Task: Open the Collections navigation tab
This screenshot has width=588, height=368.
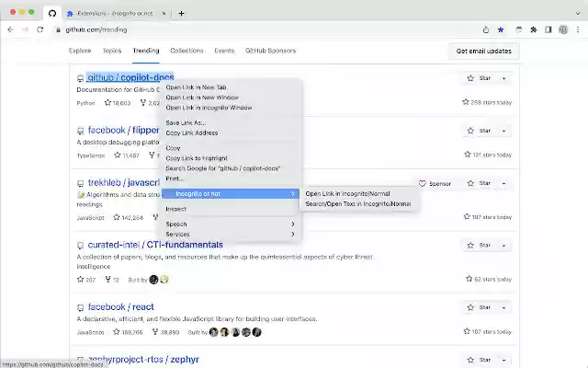Action: click(x=187, y=51)
